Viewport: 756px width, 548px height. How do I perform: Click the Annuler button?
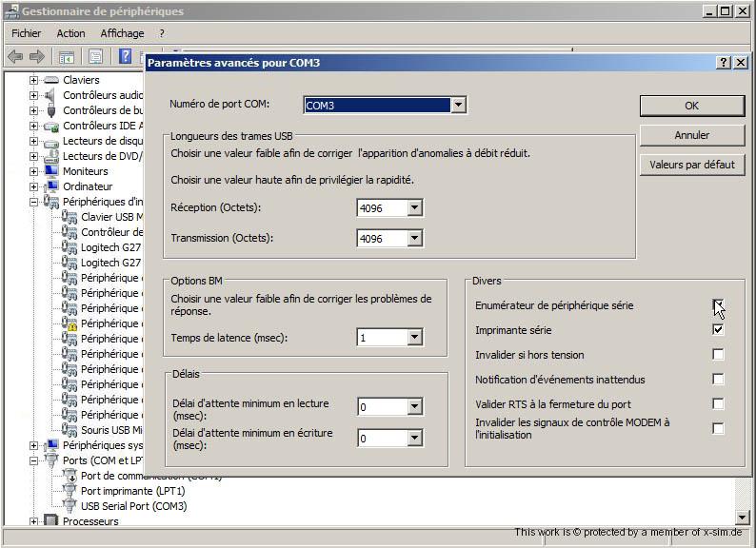point(691,135)
